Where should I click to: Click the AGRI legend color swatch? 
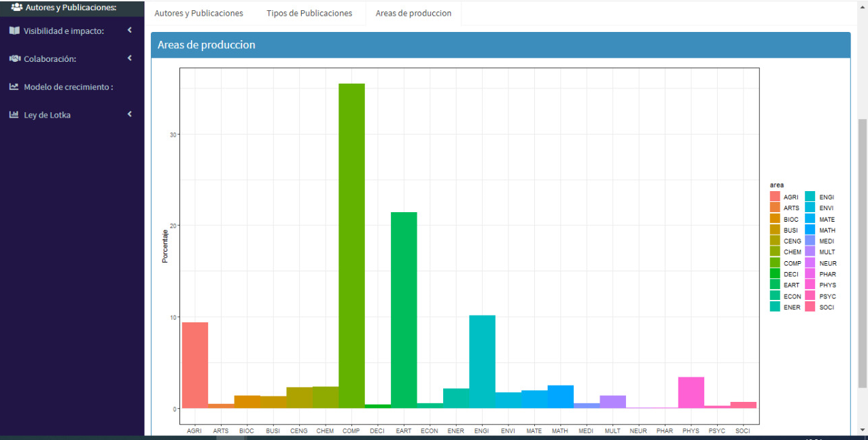point(775,197)
